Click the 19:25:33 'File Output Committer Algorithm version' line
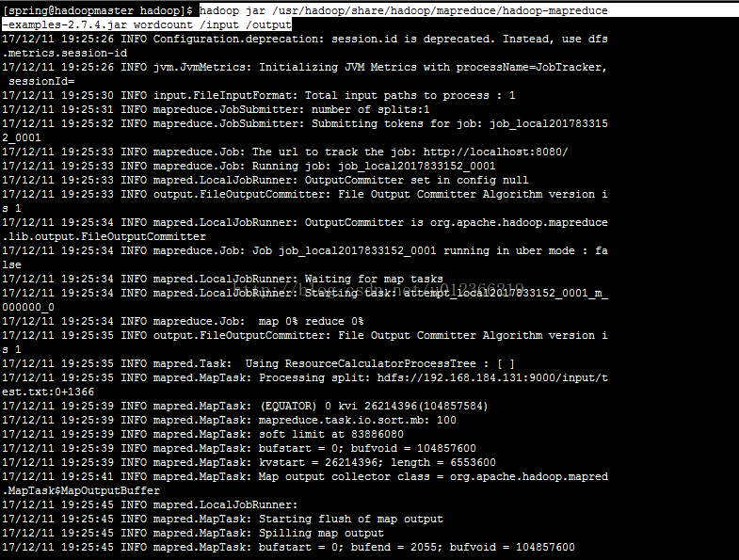The width and height of the screenshot is (739, 560). point(305,194)
